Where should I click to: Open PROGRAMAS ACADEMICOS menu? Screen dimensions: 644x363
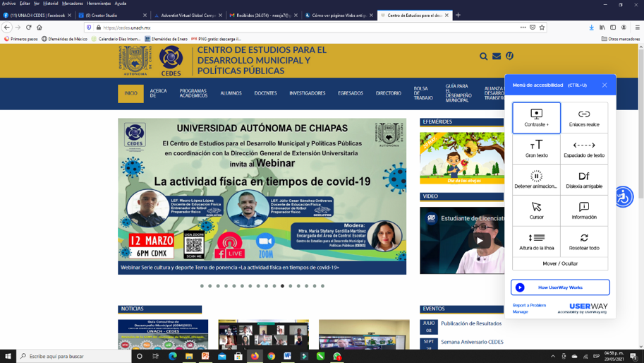tap(193, 93)
